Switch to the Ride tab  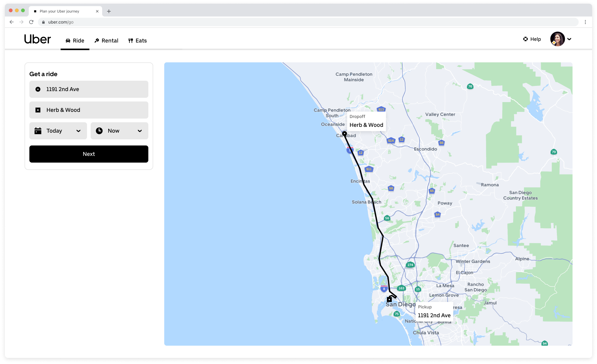(x=75, y=41)
